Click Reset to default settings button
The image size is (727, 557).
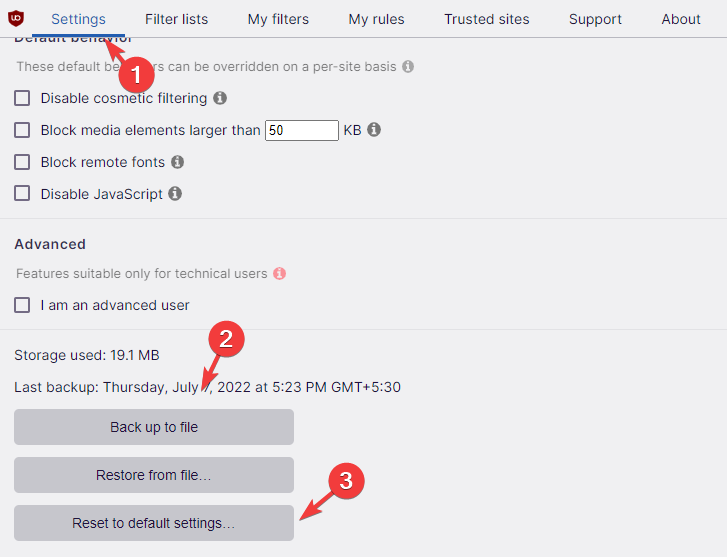click(x=154, y=523)
